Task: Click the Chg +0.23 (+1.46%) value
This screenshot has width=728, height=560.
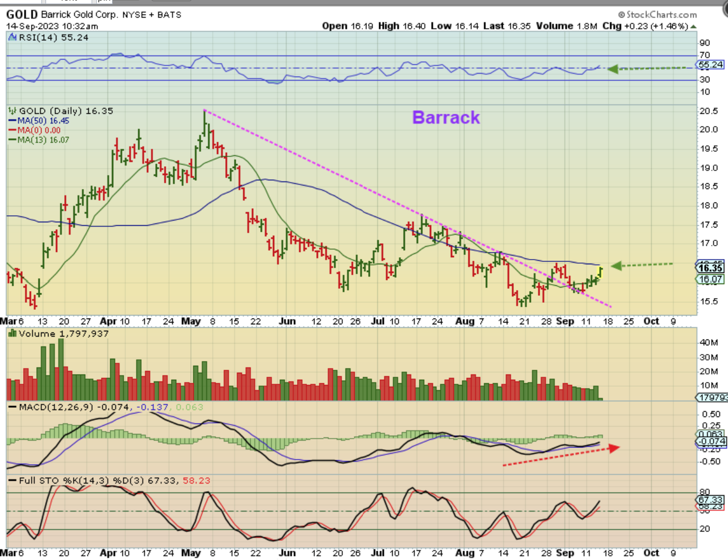Action: pos(645,26)
